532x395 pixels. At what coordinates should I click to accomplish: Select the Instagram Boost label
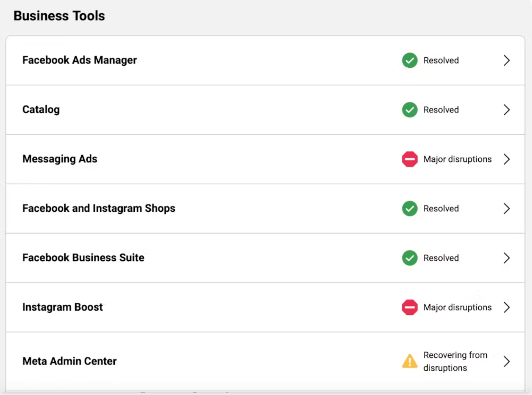point(63,307)
